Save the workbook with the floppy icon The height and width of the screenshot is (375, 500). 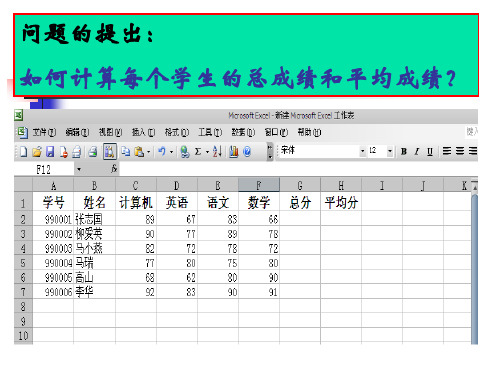tap(50, 152)
